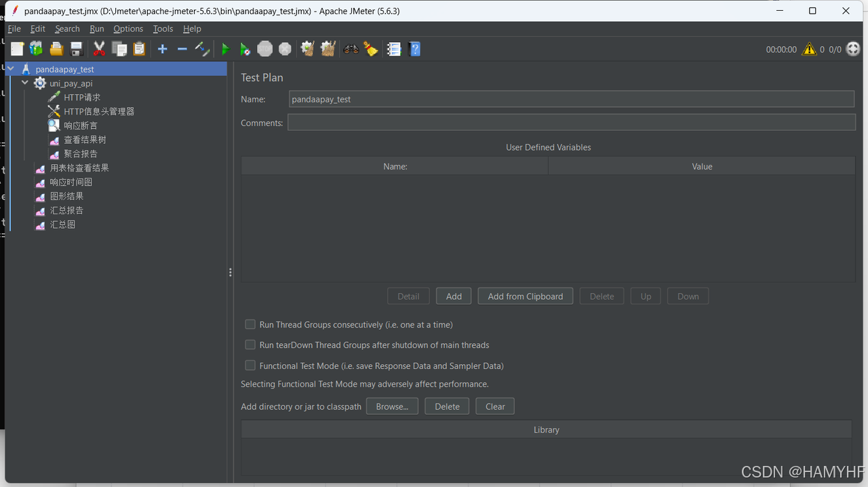Click the Cut scissors icon

[x=99, y=49]
